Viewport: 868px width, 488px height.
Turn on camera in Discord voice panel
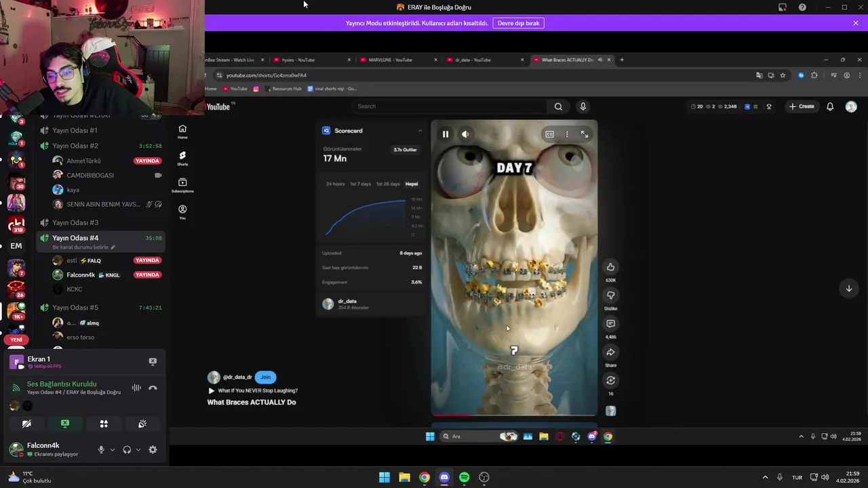click(26, 424)
